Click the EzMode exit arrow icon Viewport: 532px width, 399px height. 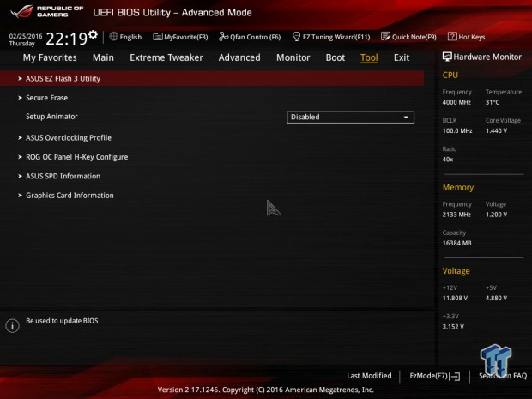pos(456,376)
